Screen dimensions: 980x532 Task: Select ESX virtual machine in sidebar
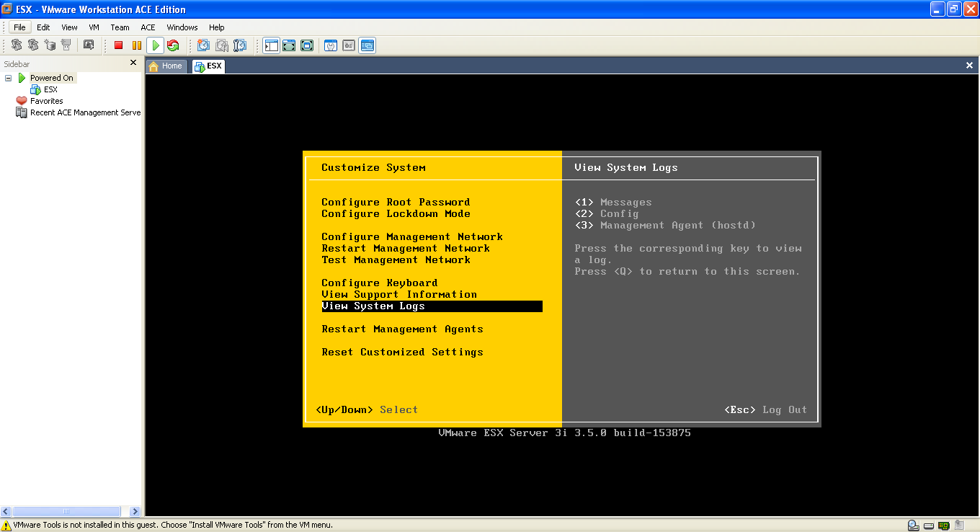(50, 89)
